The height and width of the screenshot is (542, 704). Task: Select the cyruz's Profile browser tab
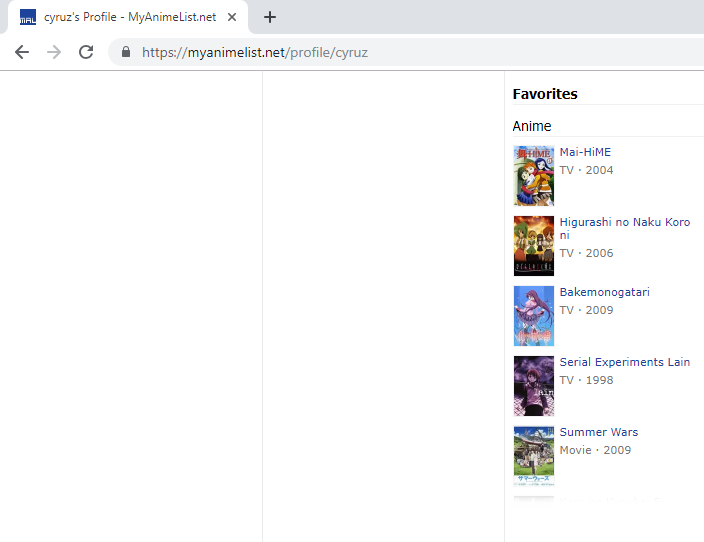(x=127, y=17)
